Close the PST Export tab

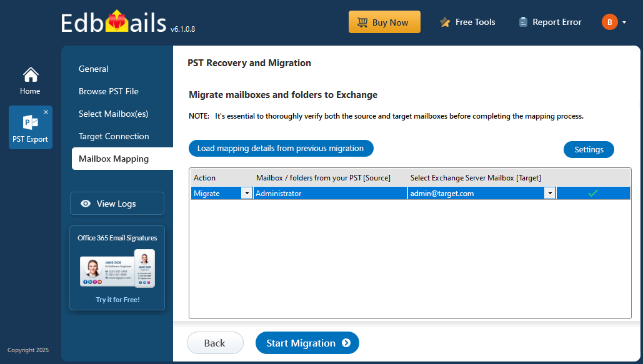(x=46, y=112)
